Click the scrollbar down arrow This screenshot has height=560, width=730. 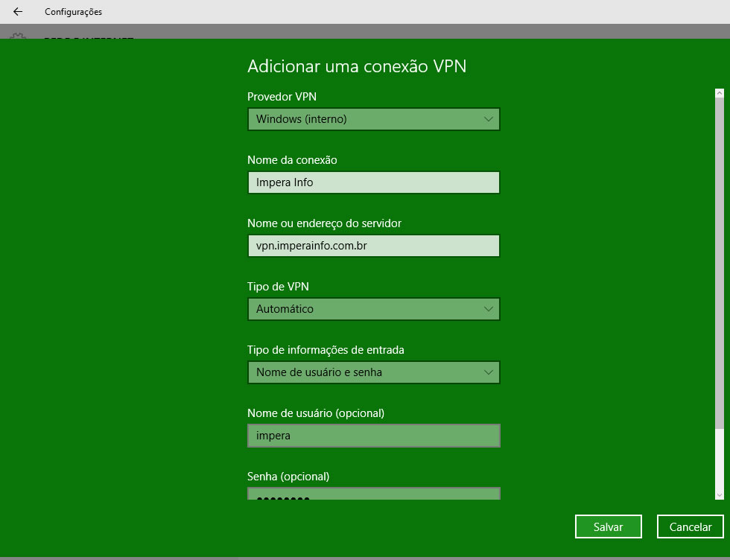pos(720,495)
